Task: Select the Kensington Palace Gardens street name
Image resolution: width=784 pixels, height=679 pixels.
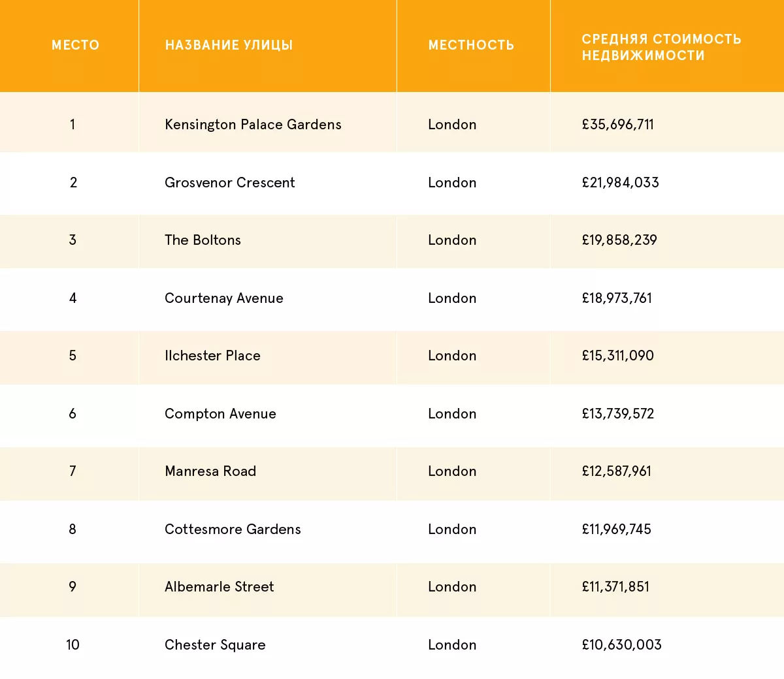Action: [x=253, y=125]
